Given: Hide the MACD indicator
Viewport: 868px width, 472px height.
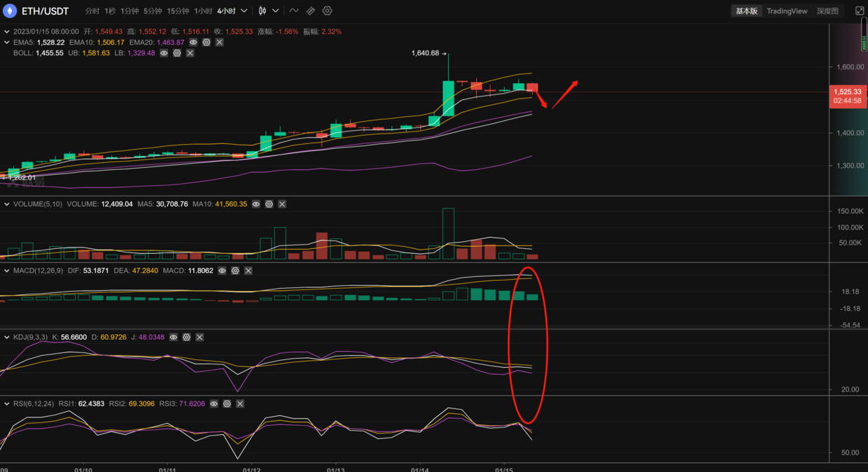Looking at the screenshot, I should click(x=222, y=271).
